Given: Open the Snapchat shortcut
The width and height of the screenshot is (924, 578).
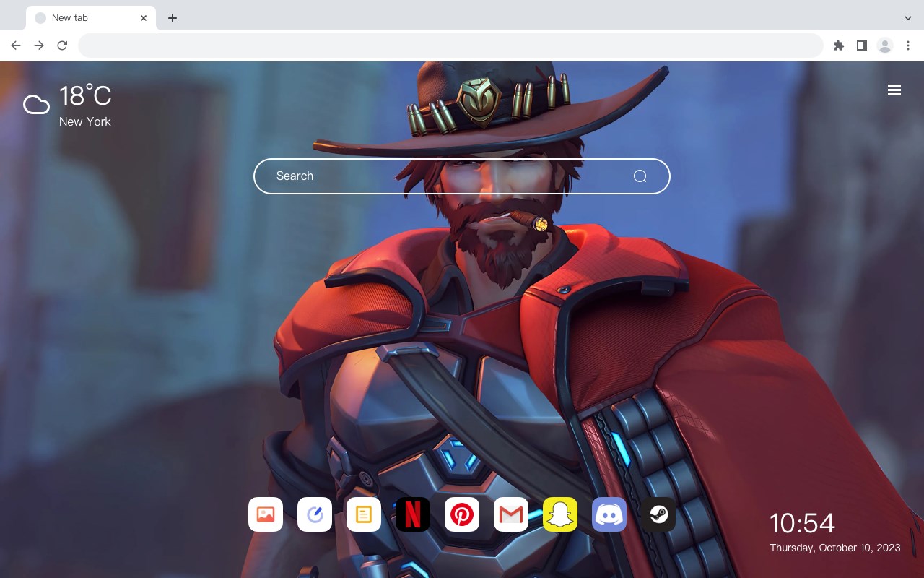Looking at the screenshot, I should pyautogui.click(x=560, y=514).
